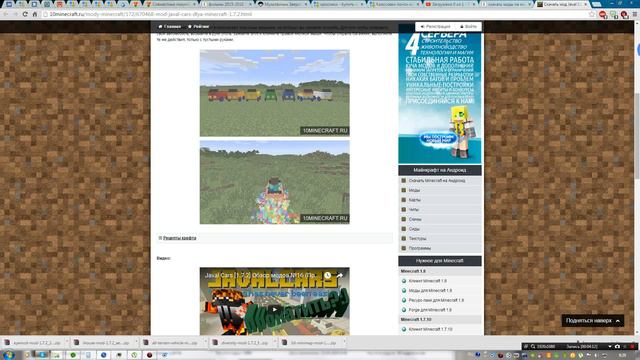This screenshot has width=640, height=360.
Task: Click the Майнкрафт на Андроид header
Action: click(440, 170)
